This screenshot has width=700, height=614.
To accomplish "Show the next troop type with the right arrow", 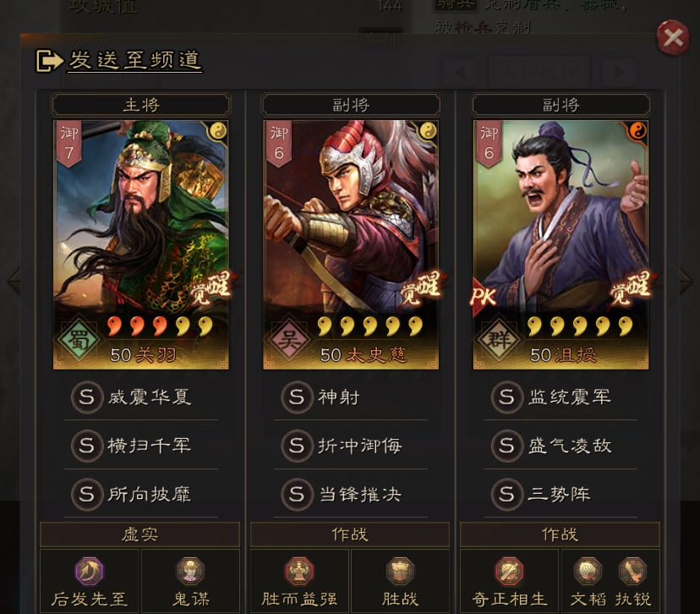I will pos(619,73).
